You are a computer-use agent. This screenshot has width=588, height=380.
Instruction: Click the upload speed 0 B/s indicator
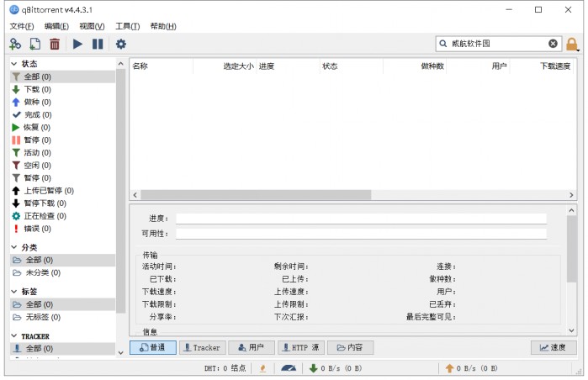pyautogui.click(x=471, y=368)
